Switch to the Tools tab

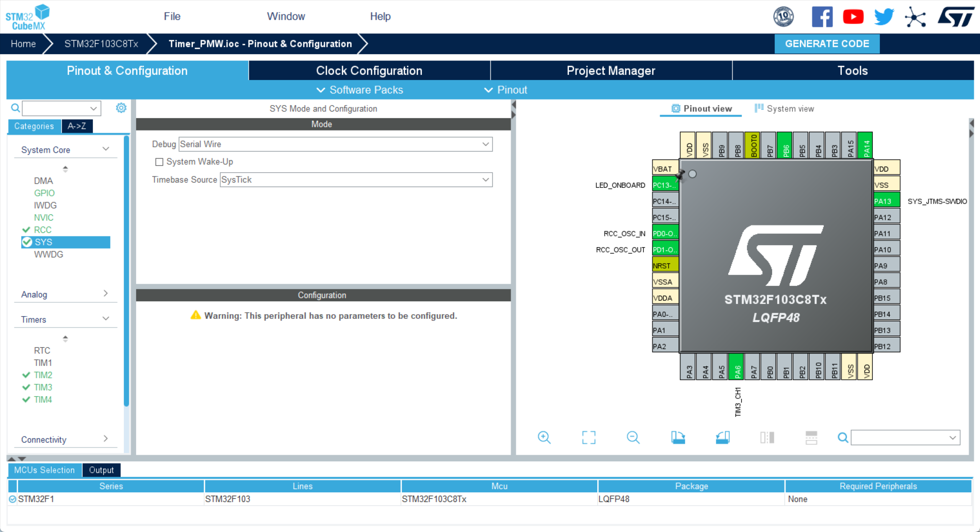(853, 71)
